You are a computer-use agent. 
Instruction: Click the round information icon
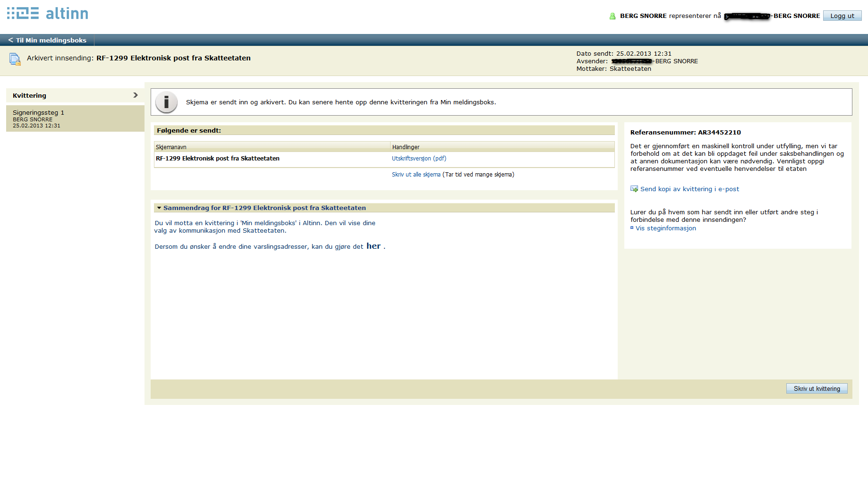point(166,102)
